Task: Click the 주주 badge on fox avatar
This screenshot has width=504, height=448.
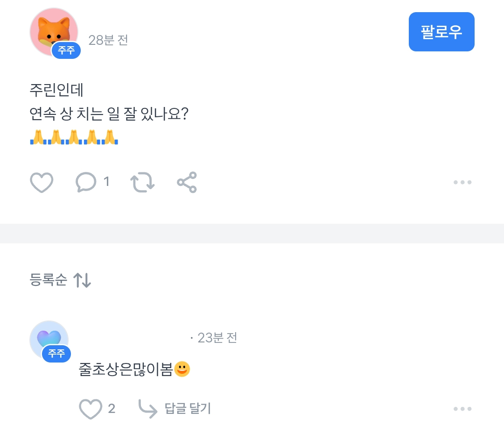Action: pyautogui.click(x=66, y=50)
